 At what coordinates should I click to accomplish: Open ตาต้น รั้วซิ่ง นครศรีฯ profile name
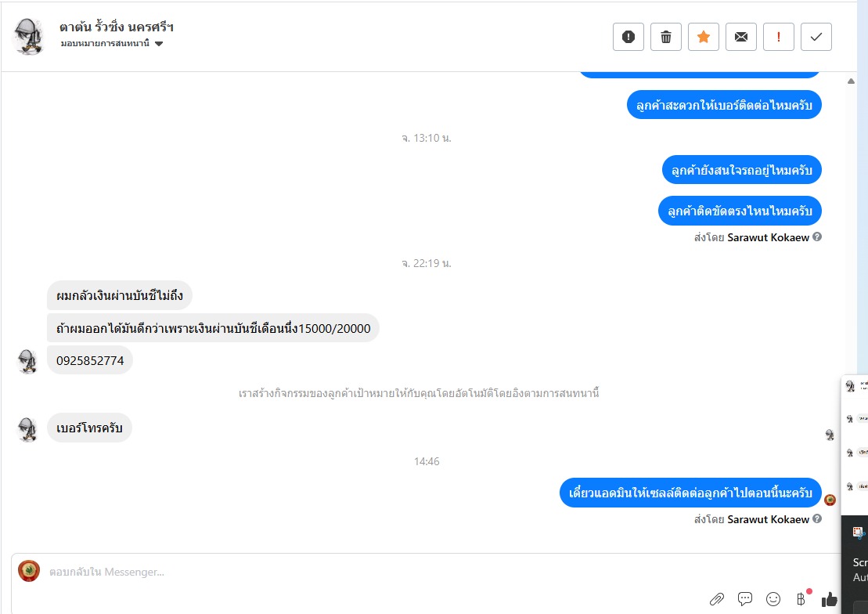[x=117, y=27]
